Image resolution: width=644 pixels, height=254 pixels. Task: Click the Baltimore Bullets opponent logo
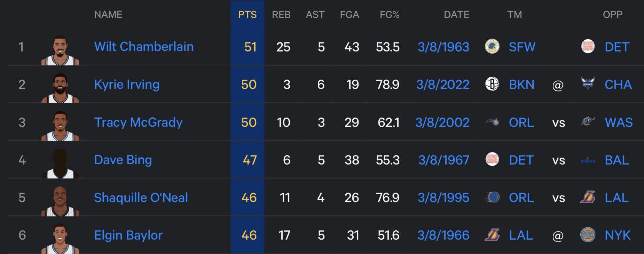588,160
